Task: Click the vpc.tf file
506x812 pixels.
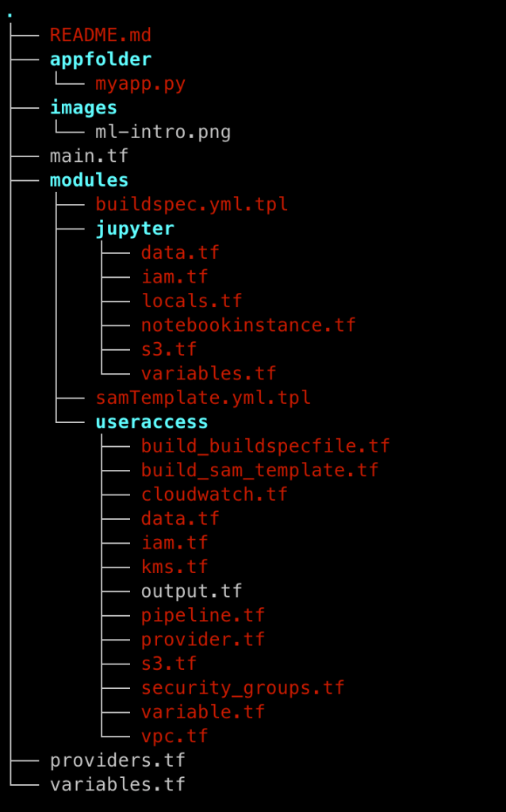Action: point(174,736)
